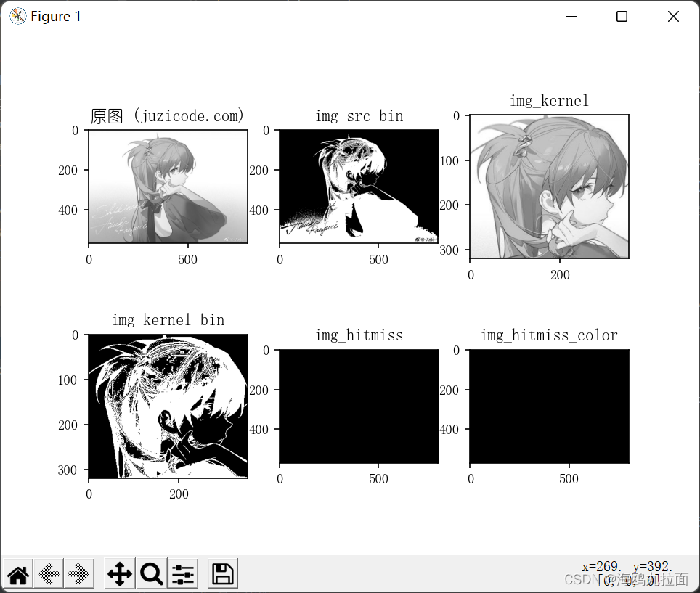Click the title text 'img_hitmiss_color'
This screenshot has height=593, width=700.
550,335
